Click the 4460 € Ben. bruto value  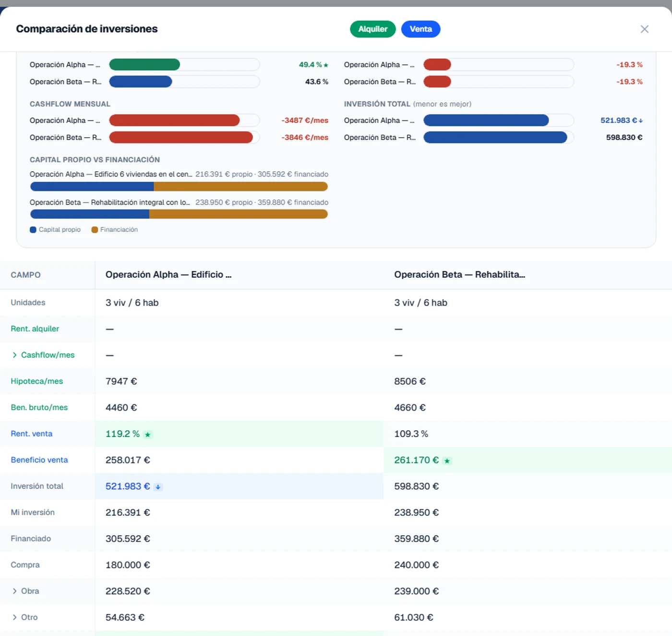tap(121, 408)
